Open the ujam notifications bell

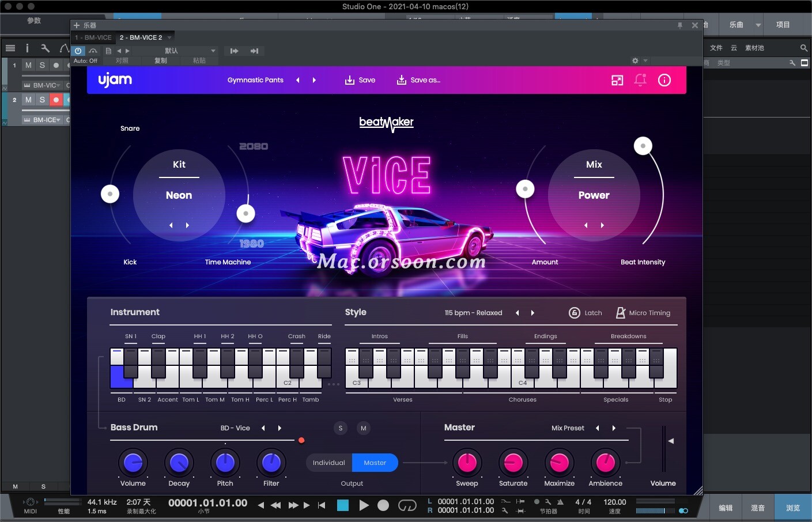[640, 80]
